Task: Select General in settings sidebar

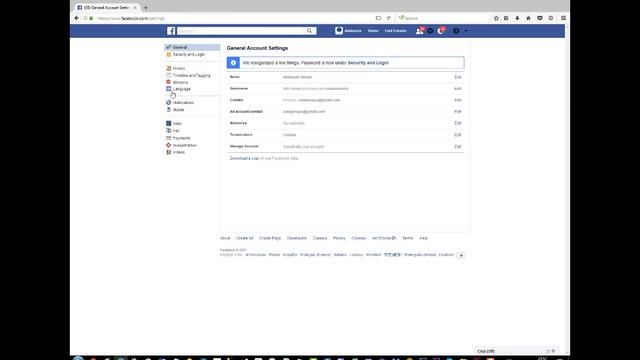Action: (x=192, y=47)
